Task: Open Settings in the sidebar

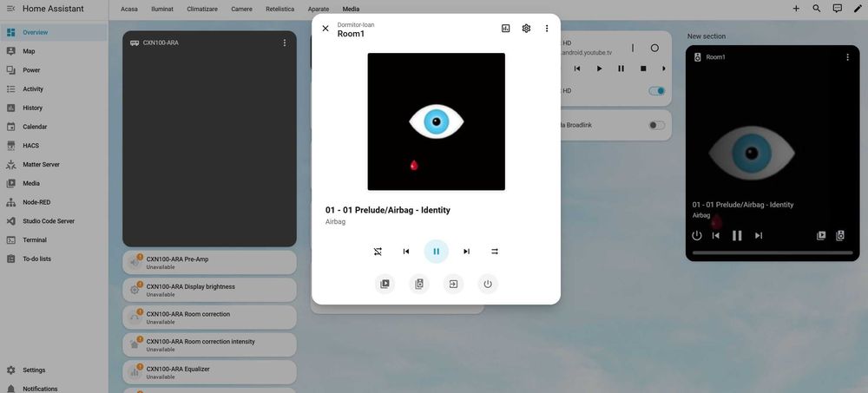Action: tap(54, 370)
